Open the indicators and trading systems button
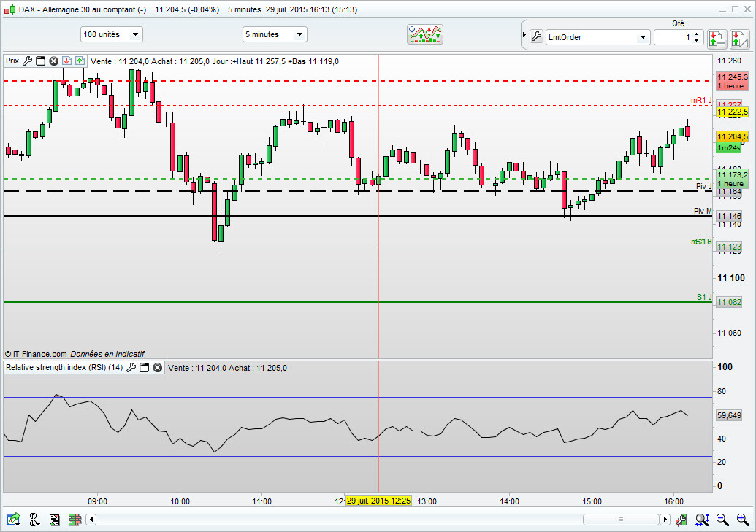The width and height of the screenshot is (756, 532). coord(425,34)
